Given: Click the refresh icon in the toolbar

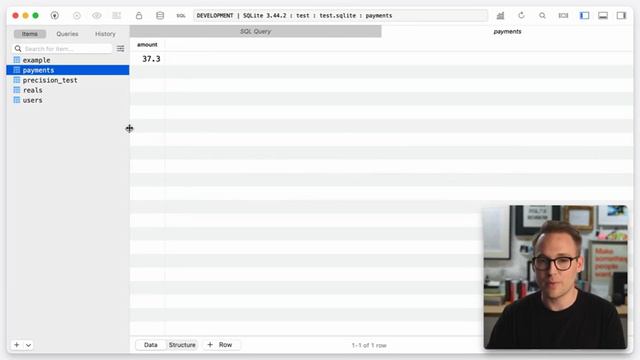Looking at the screenshot, I should 521,16.
